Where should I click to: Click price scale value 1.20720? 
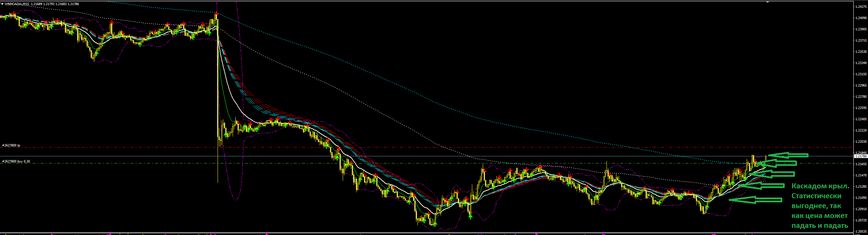pos(861,220)
